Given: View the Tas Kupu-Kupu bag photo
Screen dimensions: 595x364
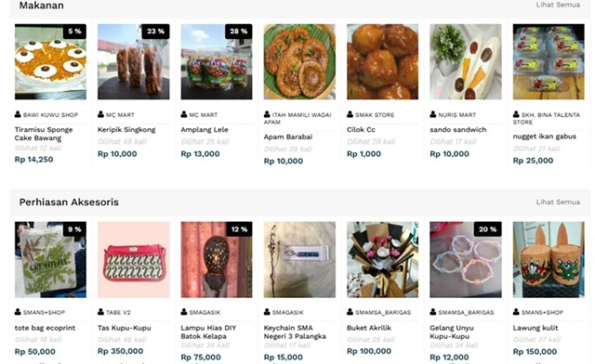Looking at the screenshot, I should (x=134, y=259).
